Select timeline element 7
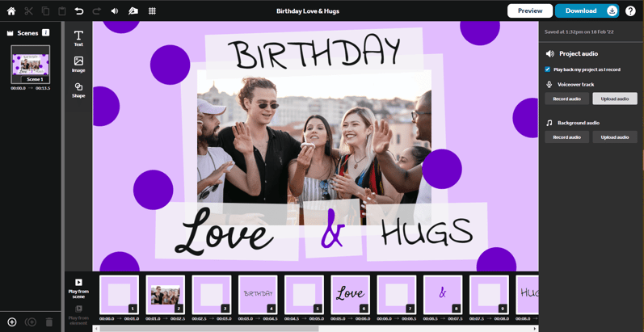This screenshot has width=644, height=332. coord(397,295)
